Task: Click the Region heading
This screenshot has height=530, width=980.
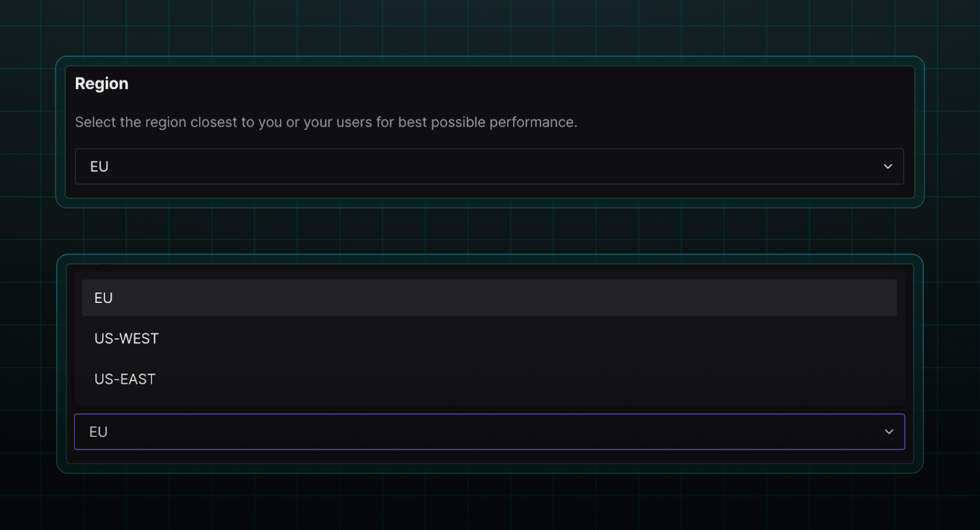Action: coord(101,83)
